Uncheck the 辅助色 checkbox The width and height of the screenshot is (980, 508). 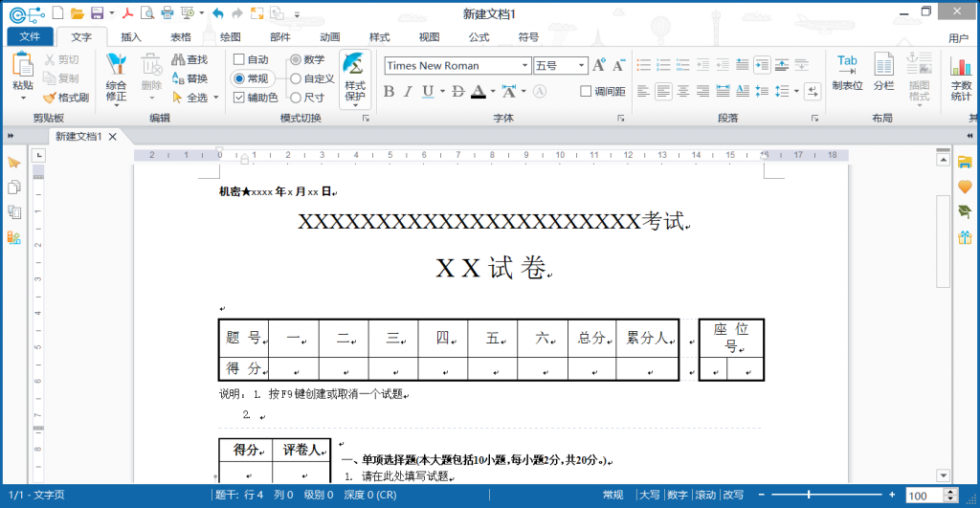pyautogui.click(x=238, y=98)
